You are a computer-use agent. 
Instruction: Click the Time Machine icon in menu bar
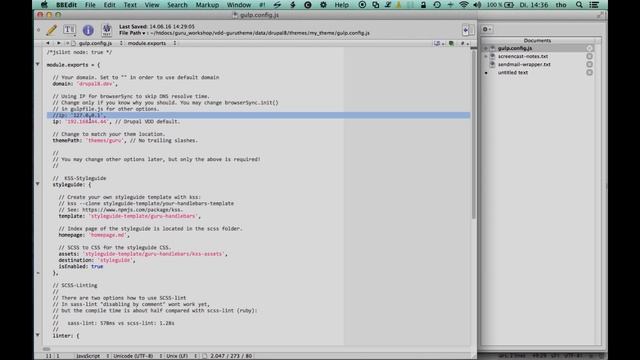point(437,5)
